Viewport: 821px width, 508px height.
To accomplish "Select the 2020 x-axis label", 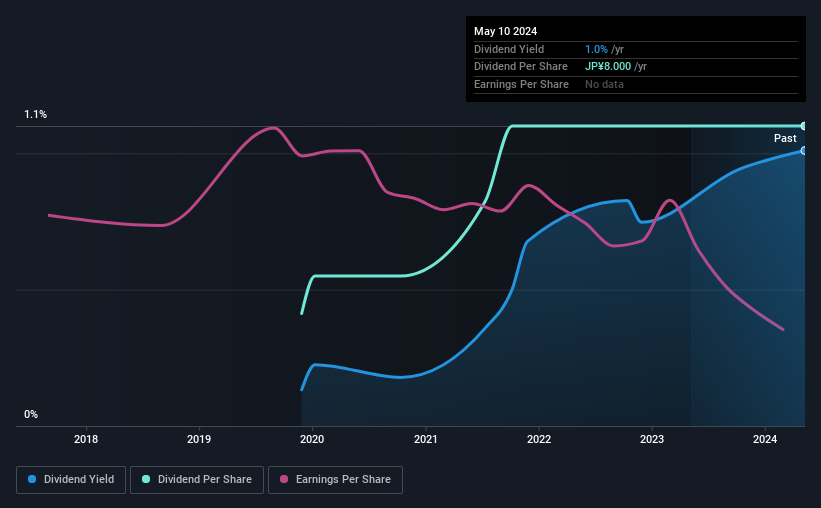I will click(312, 439).
